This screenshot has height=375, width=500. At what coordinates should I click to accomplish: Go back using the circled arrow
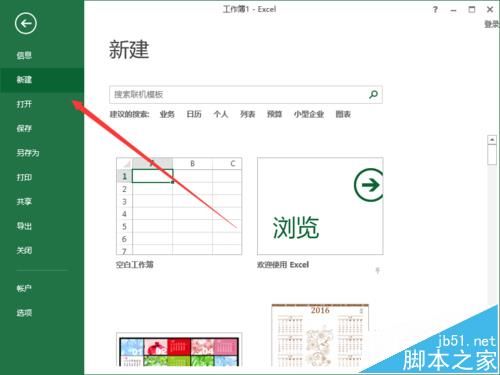[x=26, y=23]
